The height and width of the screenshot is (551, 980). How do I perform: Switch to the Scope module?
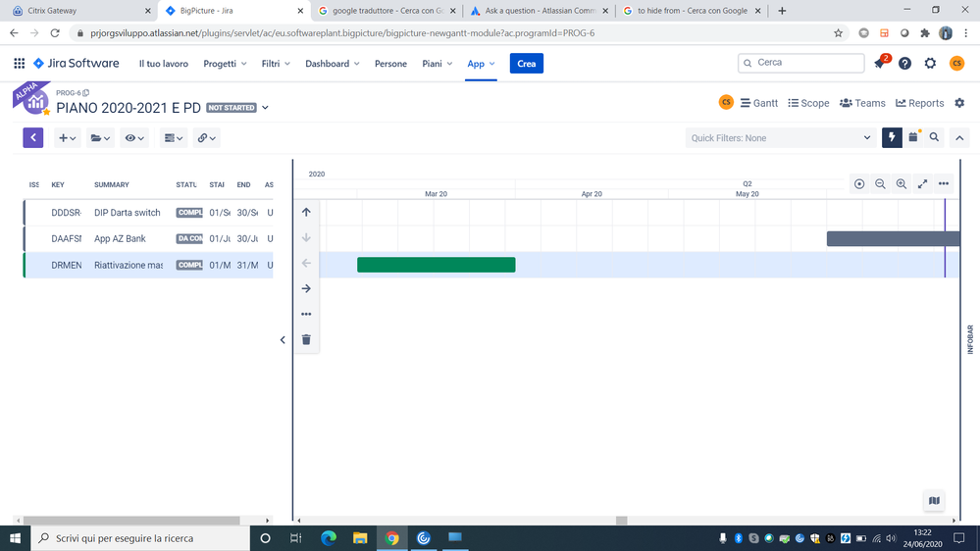coord(808,103)
